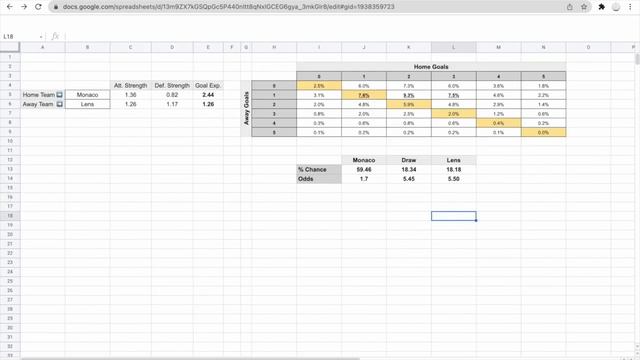Click the fx formula icon
This screenshot has height=360, width=640.
pyautogui.click(x=55, y=36)
